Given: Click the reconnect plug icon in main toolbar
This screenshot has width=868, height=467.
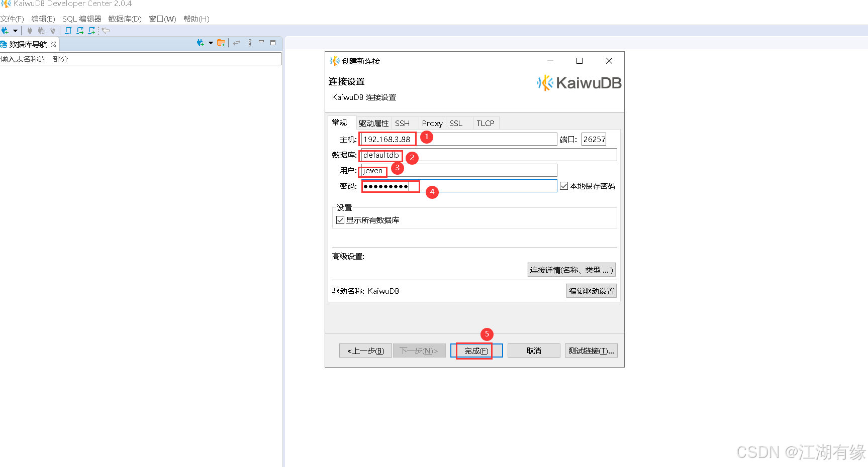Looking at the screenshot, I should pyautogui.click(x=41, y=31).
